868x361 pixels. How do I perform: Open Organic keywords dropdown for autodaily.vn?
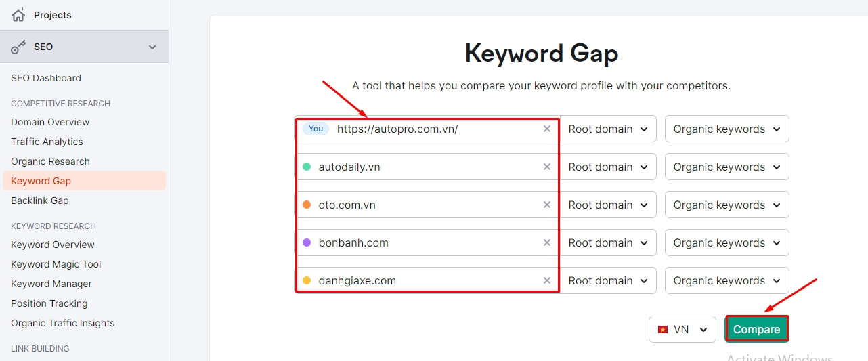coord(727,167)
